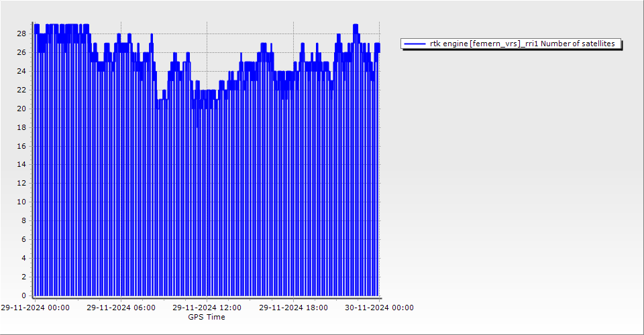Click the y-axis tick label 14
The height and width of the screenshot is (335, 644).
[x=21, y=164]
